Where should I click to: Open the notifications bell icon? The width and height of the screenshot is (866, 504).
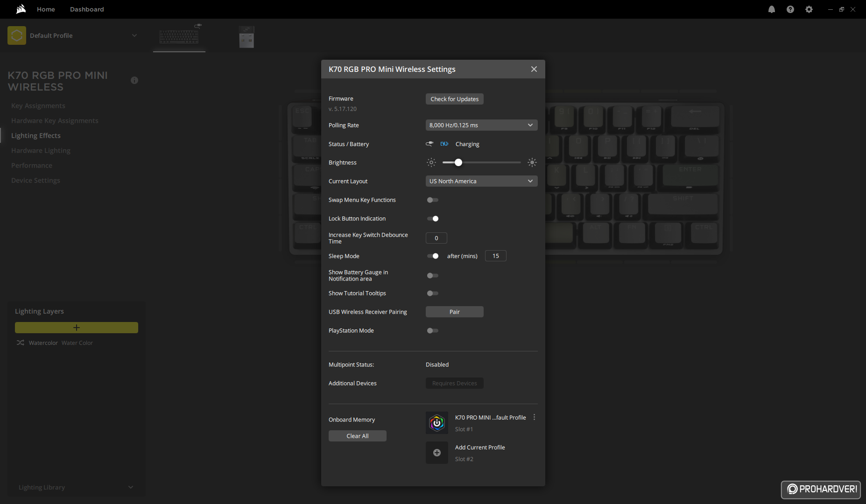772,9
